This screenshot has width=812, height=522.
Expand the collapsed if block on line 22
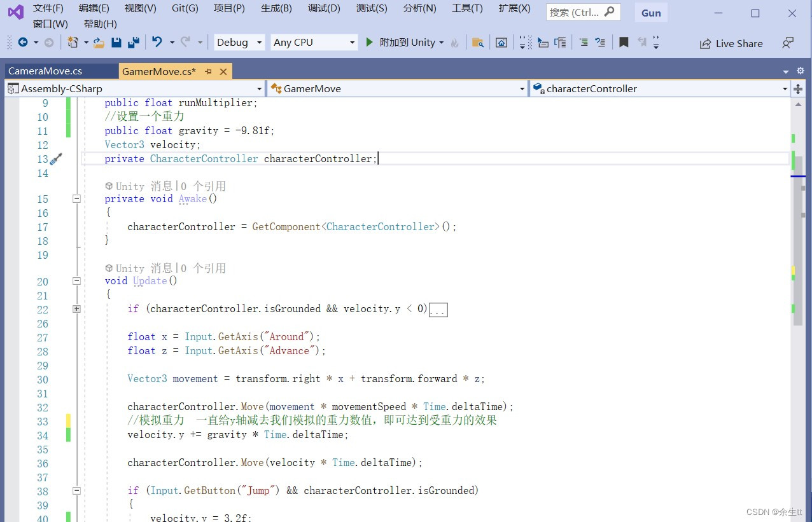pyautogui.click(x=76, y=309)
